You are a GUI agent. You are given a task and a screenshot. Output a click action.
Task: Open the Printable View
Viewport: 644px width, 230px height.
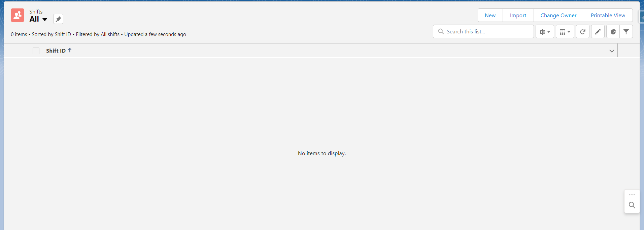point(608,16)
